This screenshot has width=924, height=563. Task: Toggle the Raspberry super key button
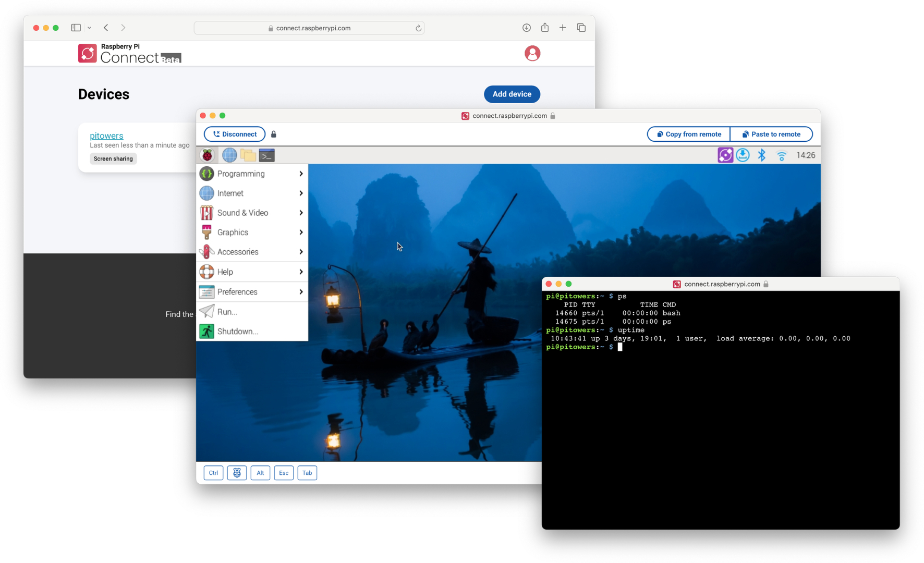(237, 473)
